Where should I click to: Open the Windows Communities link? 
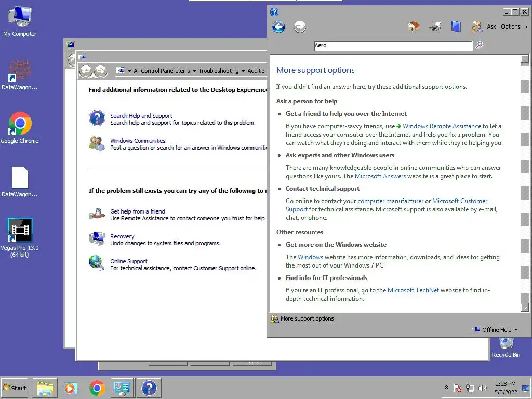(x=138, y=141)
